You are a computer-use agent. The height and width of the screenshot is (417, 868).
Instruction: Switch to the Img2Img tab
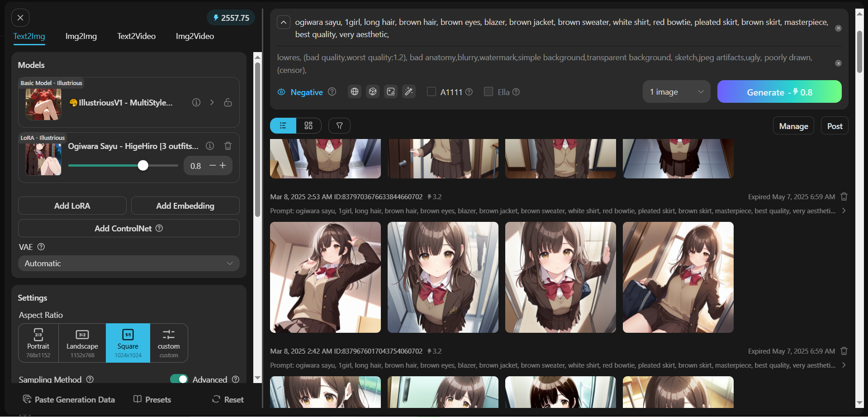(x=81, y=36)
